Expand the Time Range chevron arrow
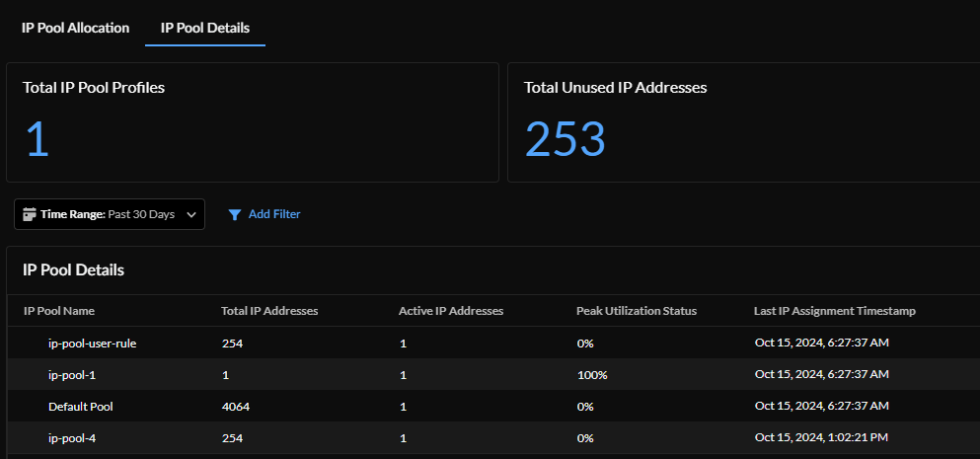 tap(190, 214)
